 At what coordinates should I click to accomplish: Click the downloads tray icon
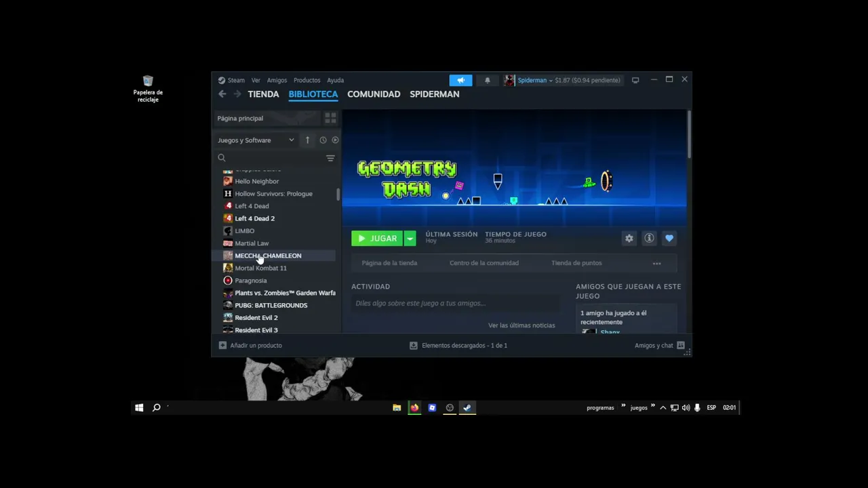414,346
